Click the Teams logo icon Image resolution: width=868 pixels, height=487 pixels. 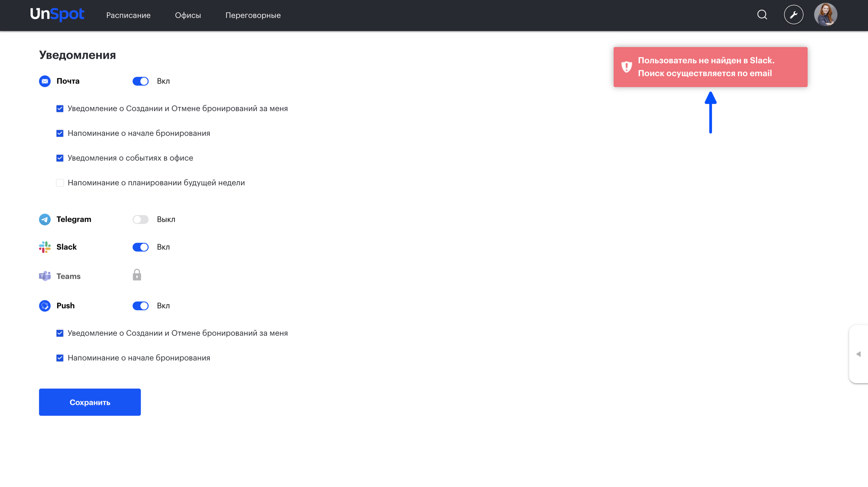pos(45,276)
